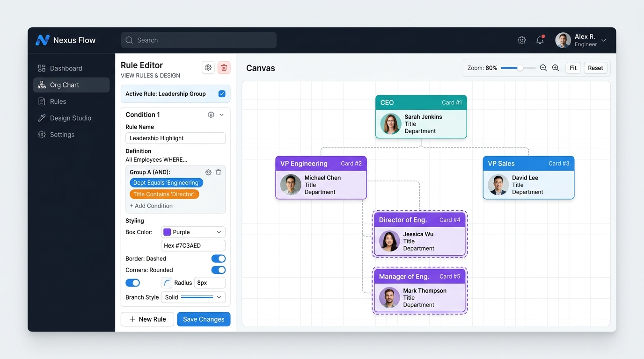Screen dimensions: 644x359
Task: Click + Add Condition link
Action: click(x=151, y=206)
